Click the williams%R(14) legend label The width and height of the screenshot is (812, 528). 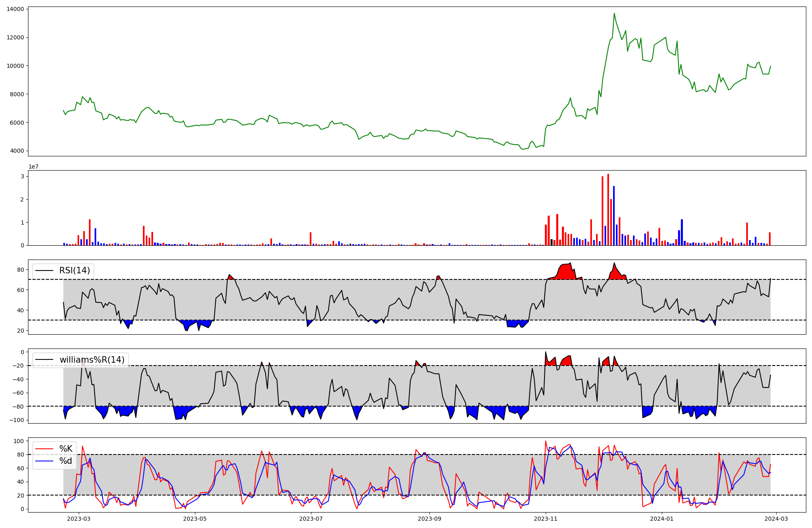(92, 360)
